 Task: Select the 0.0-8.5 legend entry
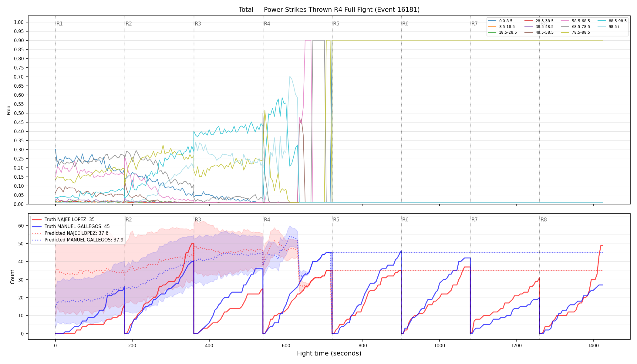[500, 21]
